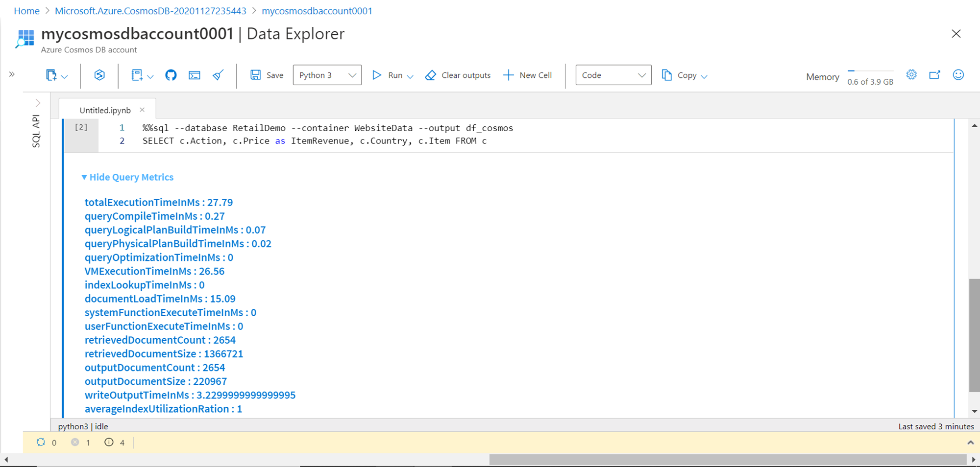Open the settings gear icon
This screenshot has width=980, height=467.
pos(911,74)
